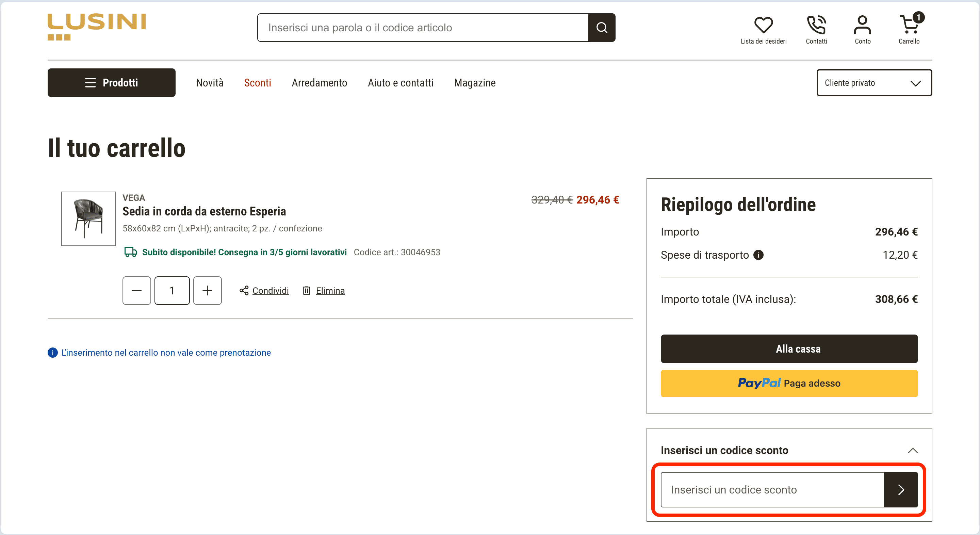Viewport: 980px width, 535px height.
Task: Go to Novità
Action: [210, 83]
